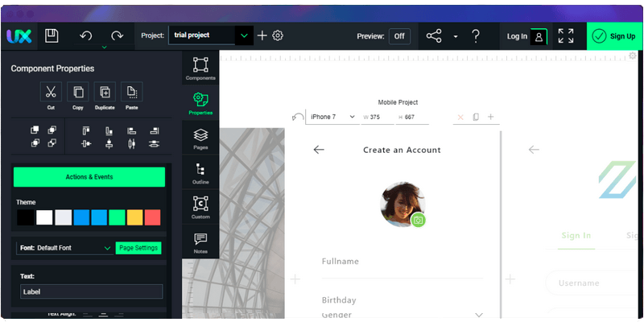Select Sign In tab on second page
Image resolution: width=644 pixels, height=322 pixels.
(x=576, y=236)
